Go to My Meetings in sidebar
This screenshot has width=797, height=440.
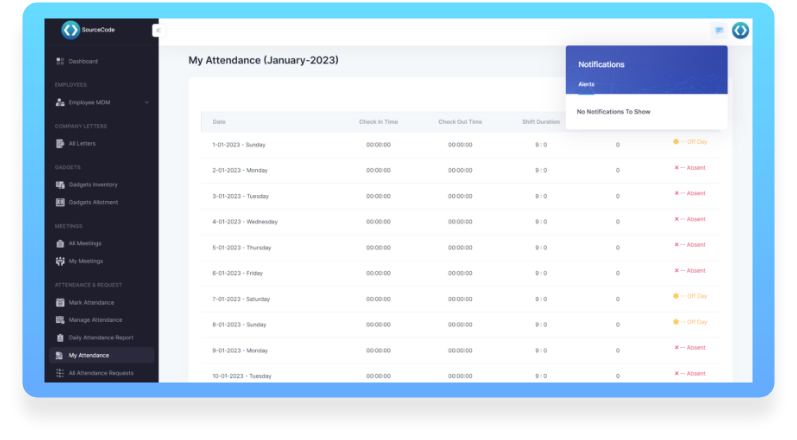tap(85, 261)
